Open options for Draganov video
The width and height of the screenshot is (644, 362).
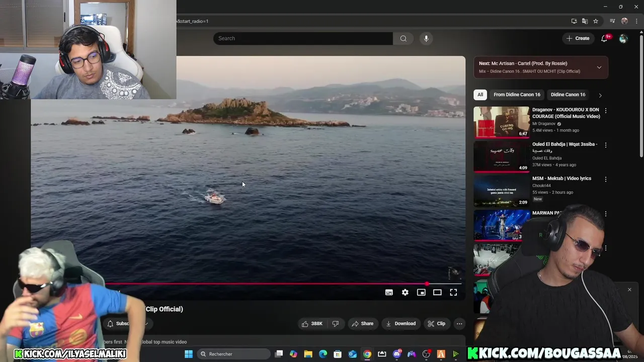(x=606, y=111)
